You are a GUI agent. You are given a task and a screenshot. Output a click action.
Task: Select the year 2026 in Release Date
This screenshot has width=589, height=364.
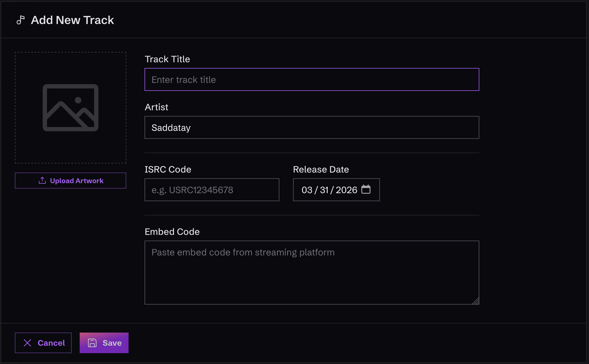346,190
